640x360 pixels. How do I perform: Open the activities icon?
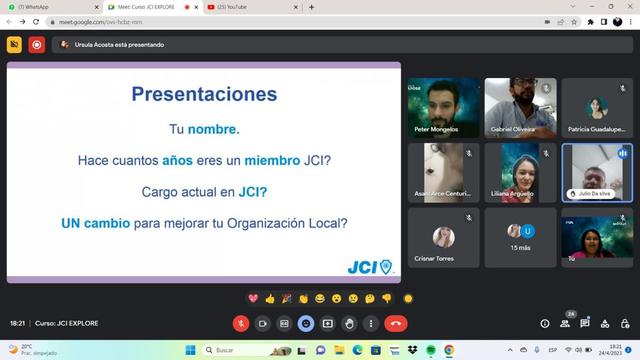click(x=605, y=323)
